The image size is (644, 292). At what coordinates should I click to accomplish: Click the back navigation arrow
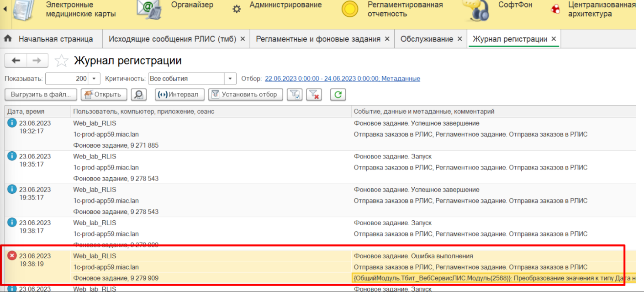coord(16,61)
